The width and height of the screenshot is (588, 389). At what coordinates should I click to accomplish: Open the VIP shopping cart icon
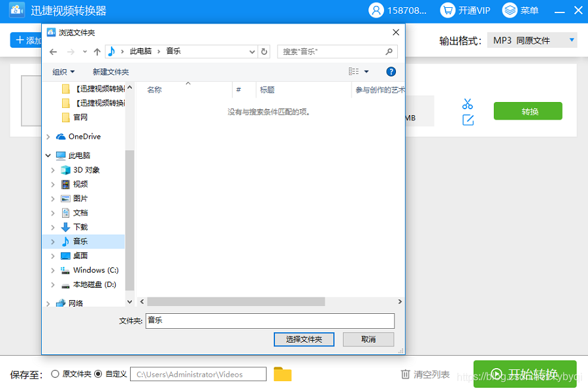click(x=448, y=10)
